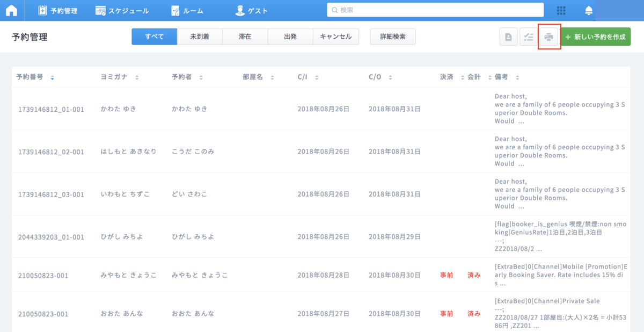Viewport: 644px width, 332px height.
Task: Switch to the 未到着 tab
Action: pos(200,37)
